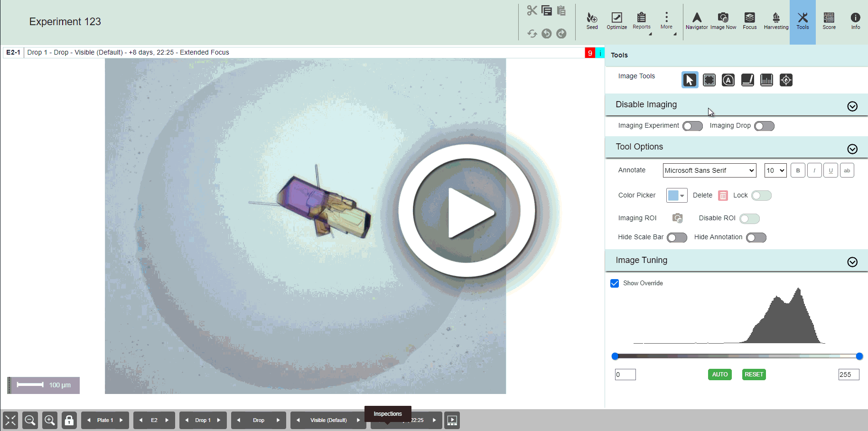Viewport: 868px width, 431px height.
Task: Open the Seed tool
Action: point(592,21)
